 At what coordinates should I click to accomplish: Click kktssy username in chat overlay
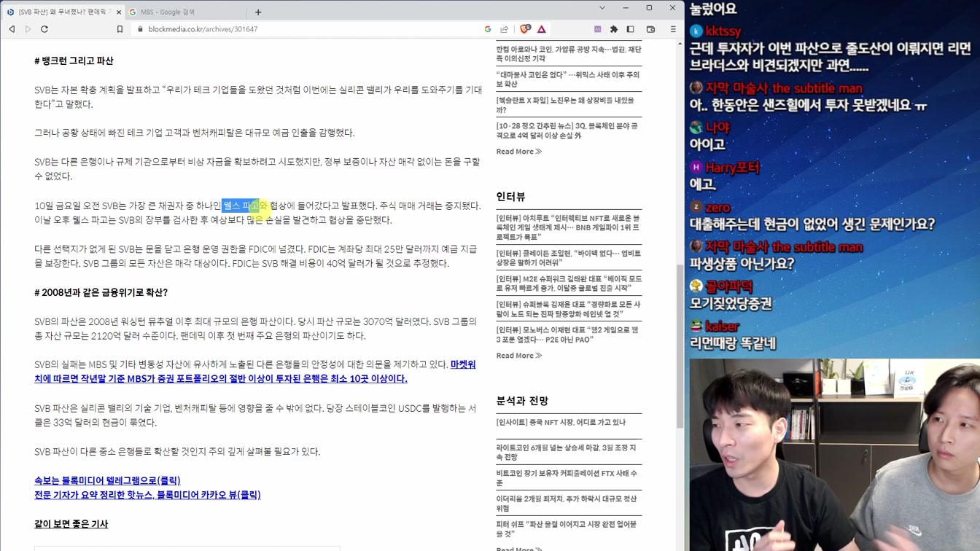pyautogui.click(x=723, y=31)
